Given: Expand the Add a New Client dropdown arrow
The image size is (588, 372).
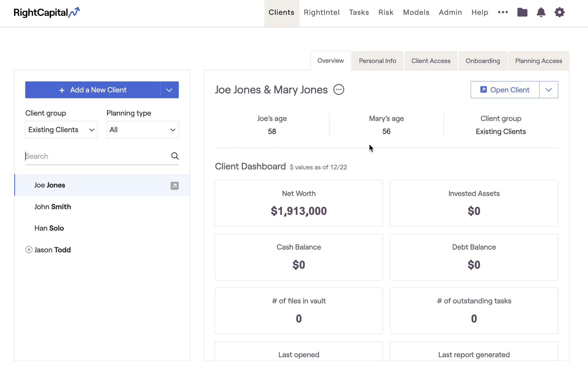Looking at the screenshot, I should (x=169, y=90).
